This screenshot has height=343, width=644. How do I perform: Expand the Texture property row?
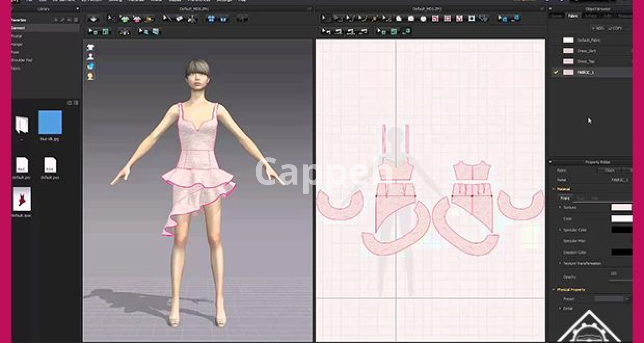click(560, 207)
